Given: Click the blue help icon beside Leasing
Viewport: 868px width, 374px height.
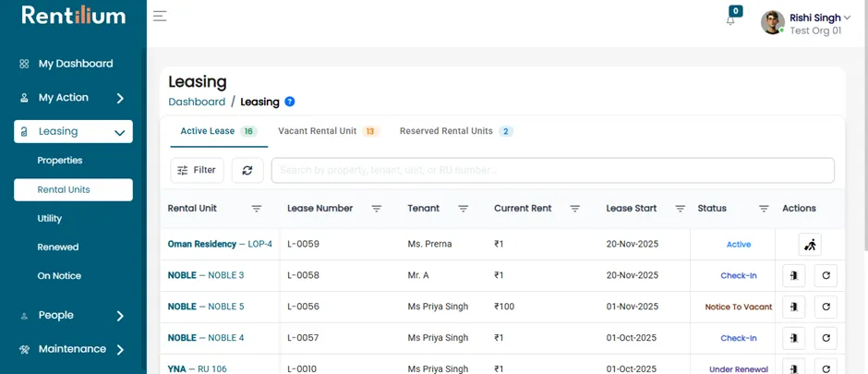Looking at the screenshot, I should (290, 102).
